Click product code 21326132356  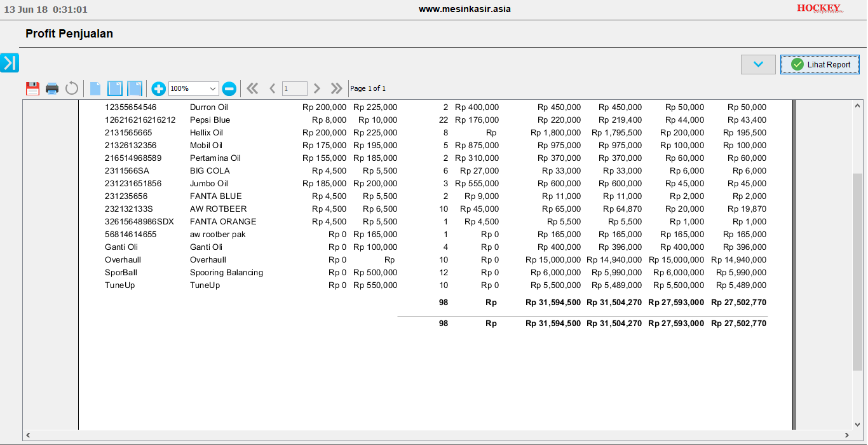tap(131, 146)
